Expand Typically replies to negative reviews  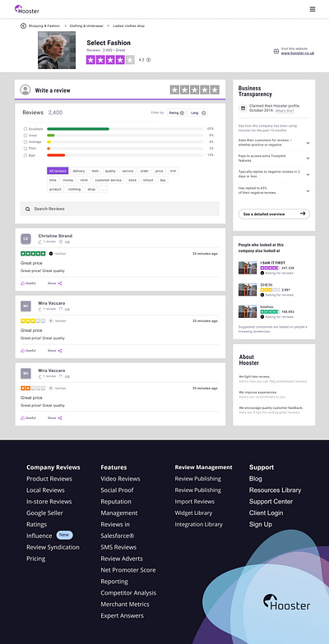[308, 174]
